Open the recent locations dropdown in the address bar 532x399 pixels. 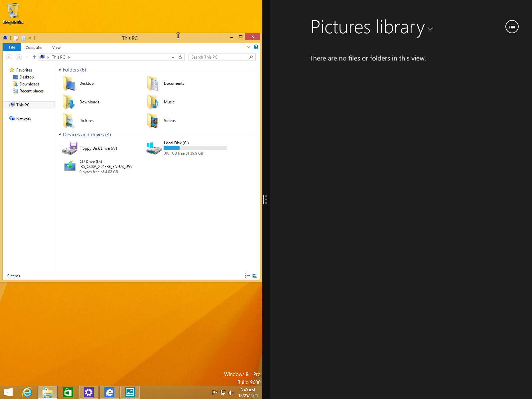click(x=172, y=57)
